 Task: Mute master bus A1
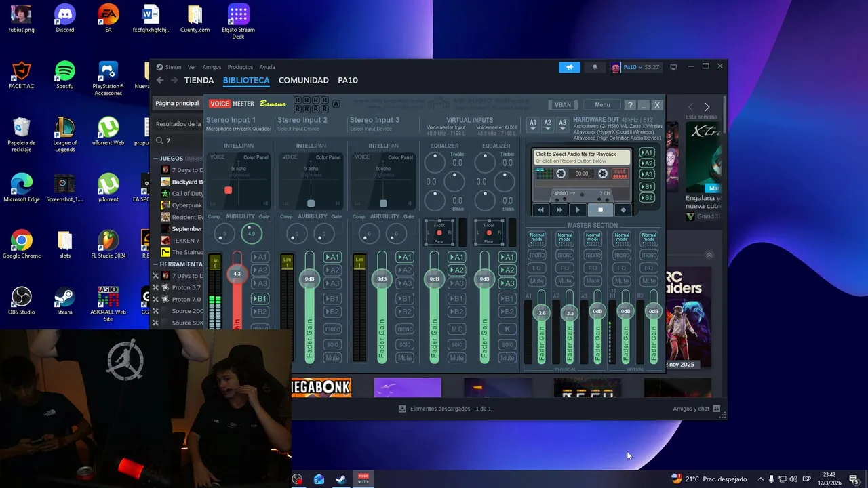[536, 281]
